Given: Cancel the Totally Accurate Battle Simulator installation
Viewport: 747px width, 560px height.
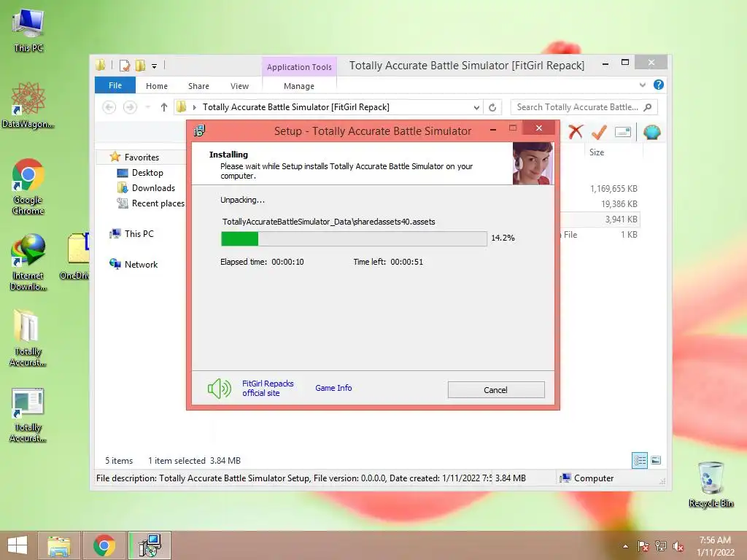Looking at the screenshot, I should point(496,389).
